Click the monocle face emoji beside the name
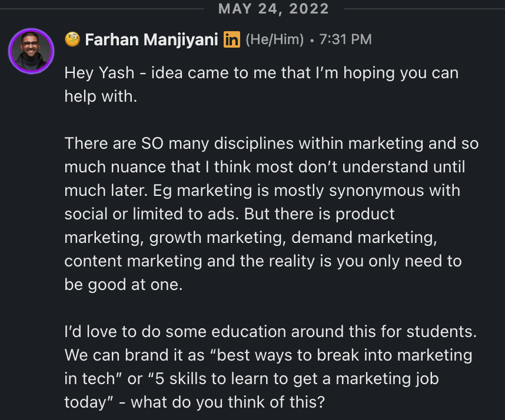The height and width of the screenshot is (420, 505). click(72, 39)
